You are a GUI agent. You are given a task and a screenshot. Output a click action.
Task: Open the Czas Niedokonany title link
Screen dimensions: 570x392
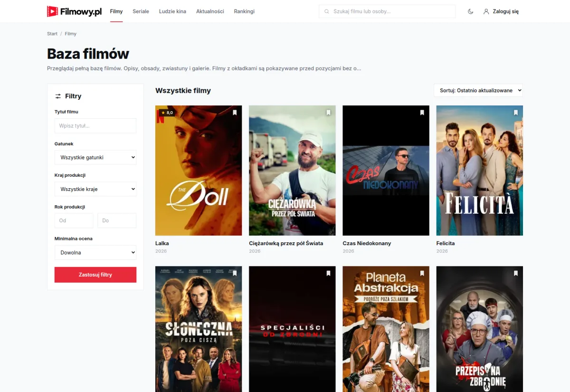[x=367, y=243]
